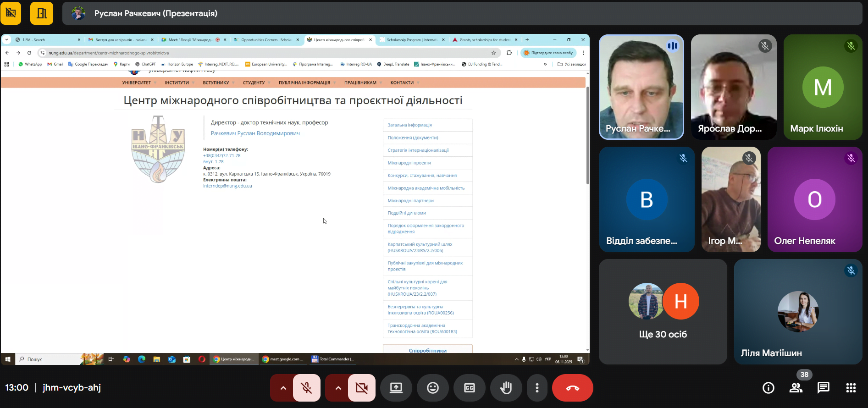The height and width of the screenshot is (408, 868).
Task: Toggle closed captions on
Action: 470,388
